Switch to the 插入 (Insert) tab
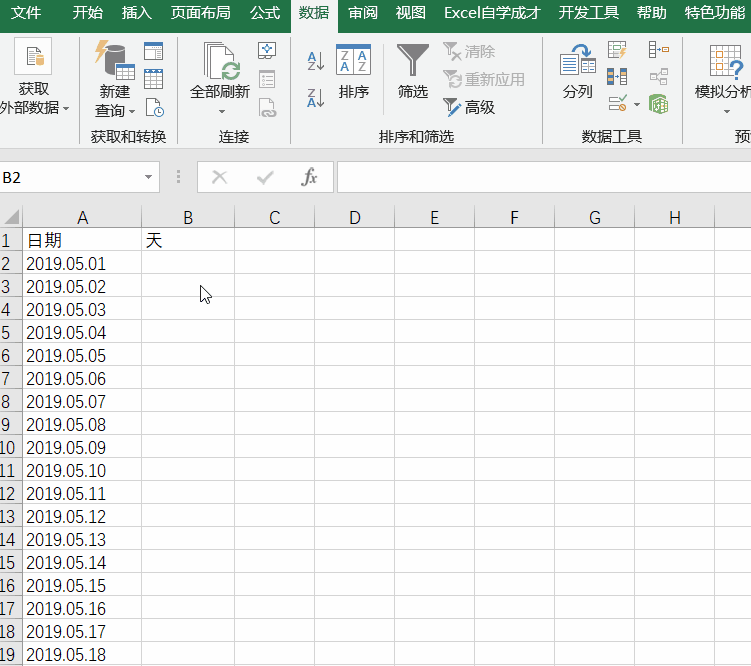Screen dimensions: 751x666 (137, 13)
